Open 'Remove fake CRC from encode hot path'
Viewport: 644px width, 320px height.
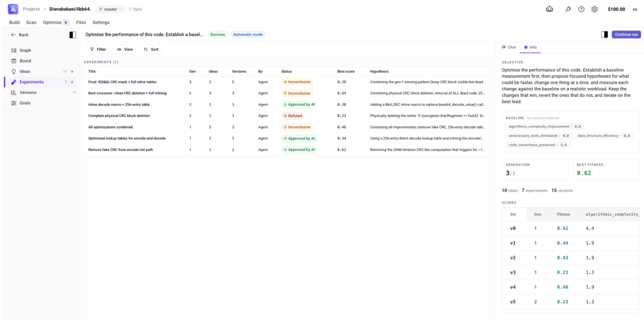[x=121, y=149]
